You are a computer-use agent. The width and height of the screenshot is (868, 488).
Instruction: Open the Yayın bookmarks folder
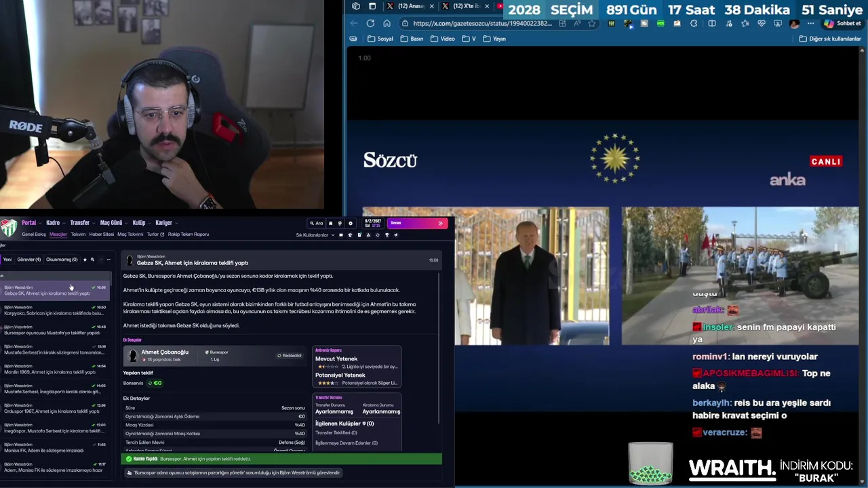(x=494, y=39)
